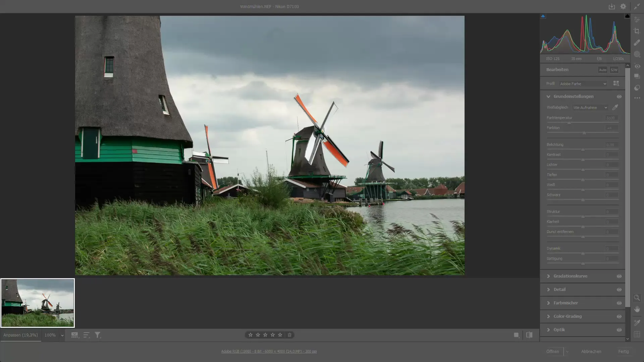Screen dimensions: 644x362
Task: Click the grid view icon in Profil row
Action: tap(616, 83)
